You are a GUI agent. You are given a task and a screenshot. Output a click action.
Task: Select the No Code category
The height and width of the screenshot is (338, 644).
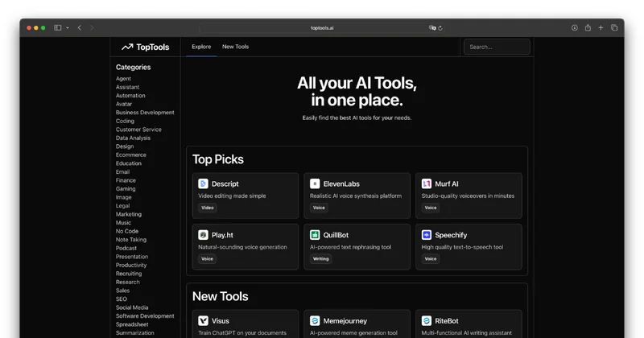tap(127, 231)
